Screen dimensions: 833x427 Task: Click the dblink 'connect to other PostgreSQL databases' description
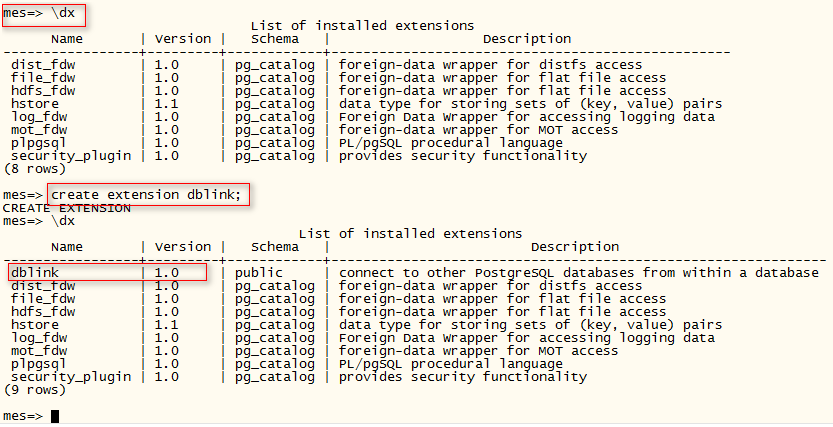click(x=578, y=272)
